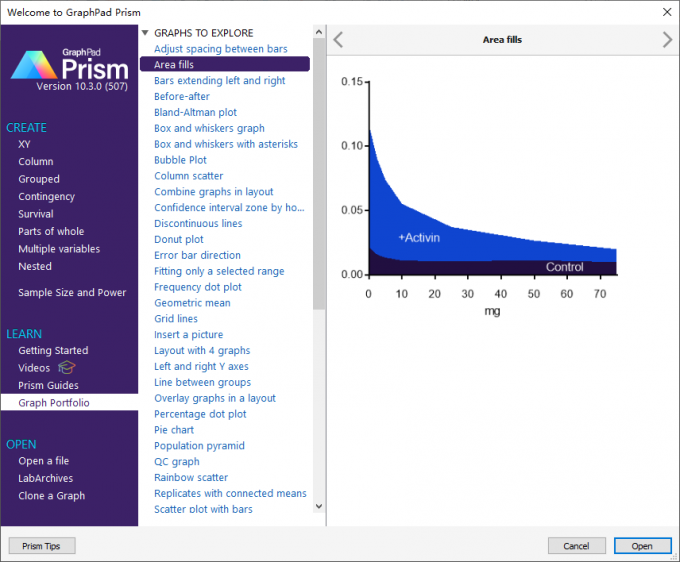Click the Cancel button
The height and width of the screenshot is (562, 680).
point(576,546)
